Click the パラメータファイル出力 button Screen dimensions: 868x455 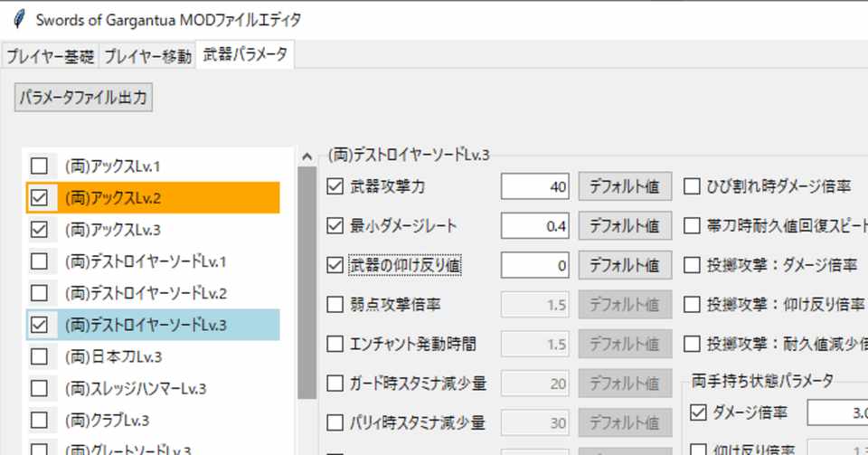(x=83, y=97)
